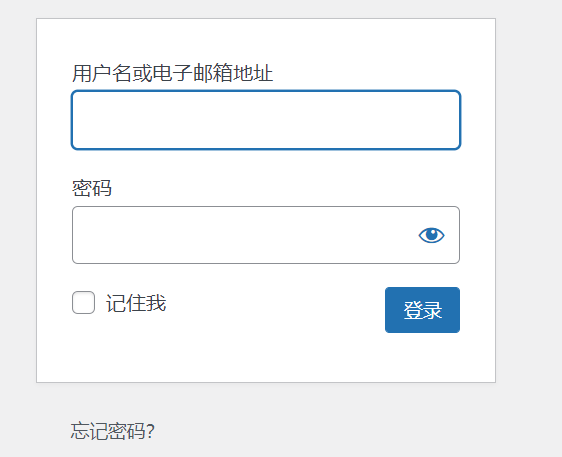Click the 登录 button

point(422,310)
